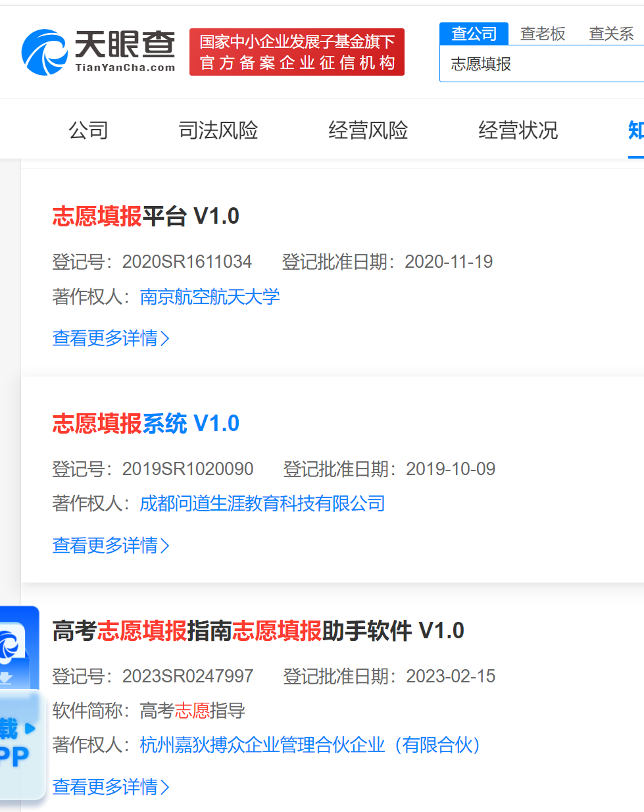Open copyright owner 成都问道生涯教育科技有限公司
The image size is (644, 812).
pos(262,504)
